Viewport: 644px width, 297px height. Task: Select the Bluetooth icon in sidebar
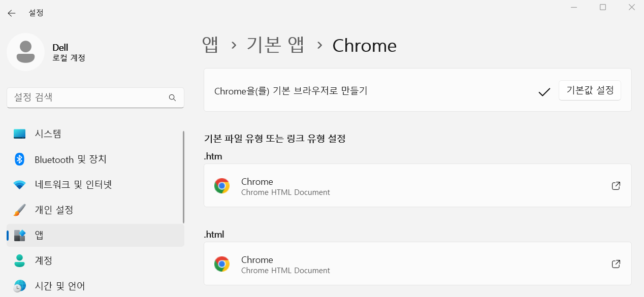(x=20, y=159)
